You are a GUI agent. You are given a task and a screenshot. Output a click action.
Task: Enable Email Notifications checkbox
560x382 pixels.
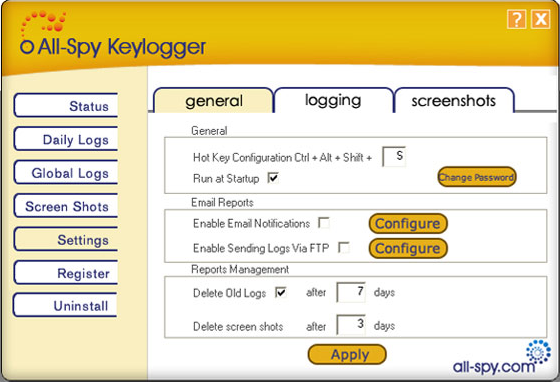click(324, 223)
